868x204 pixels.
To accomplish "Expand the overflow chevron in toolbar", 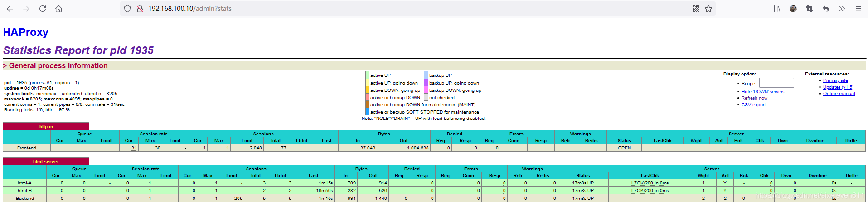I will point(842,9).
